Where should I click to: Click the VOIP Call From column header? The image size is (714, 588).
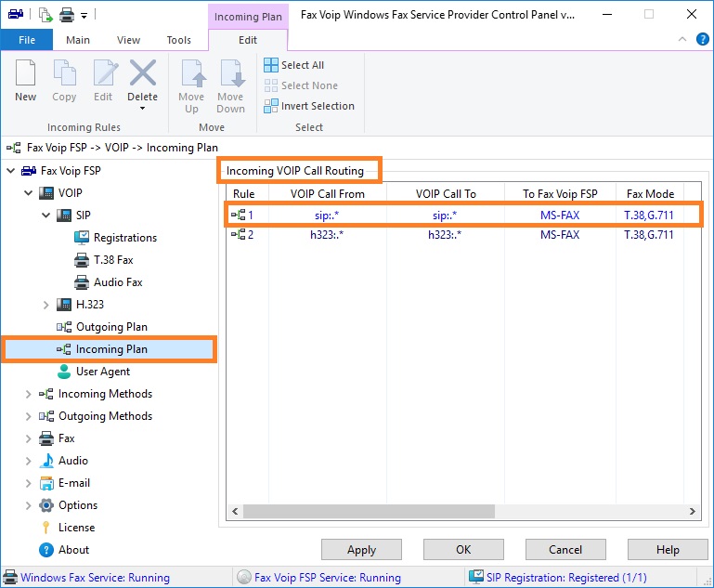pyautogui.click(x=328, y=194)
